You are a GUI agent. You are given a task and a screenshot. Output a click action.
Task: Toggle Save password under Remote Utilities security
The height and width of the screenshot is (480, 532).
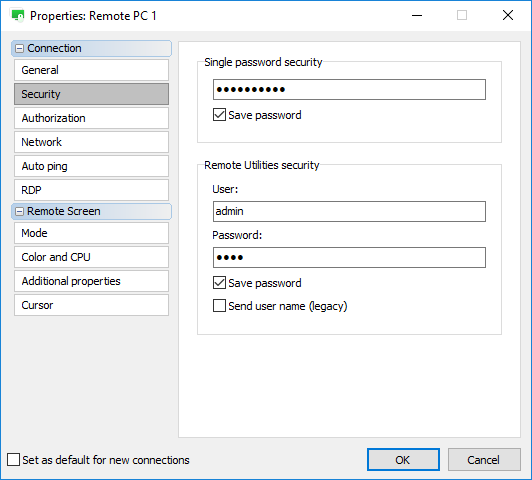pyautogui.click(x=220, y=283)
